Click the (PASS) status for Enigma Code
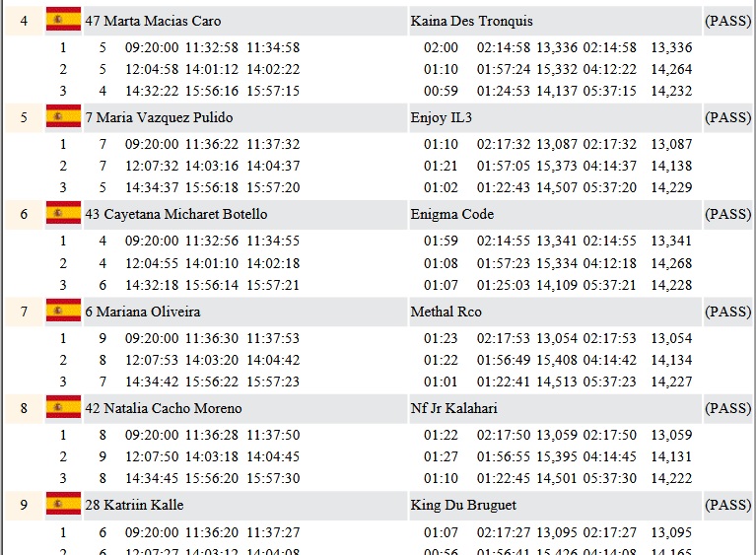 [x=727, y=215]
